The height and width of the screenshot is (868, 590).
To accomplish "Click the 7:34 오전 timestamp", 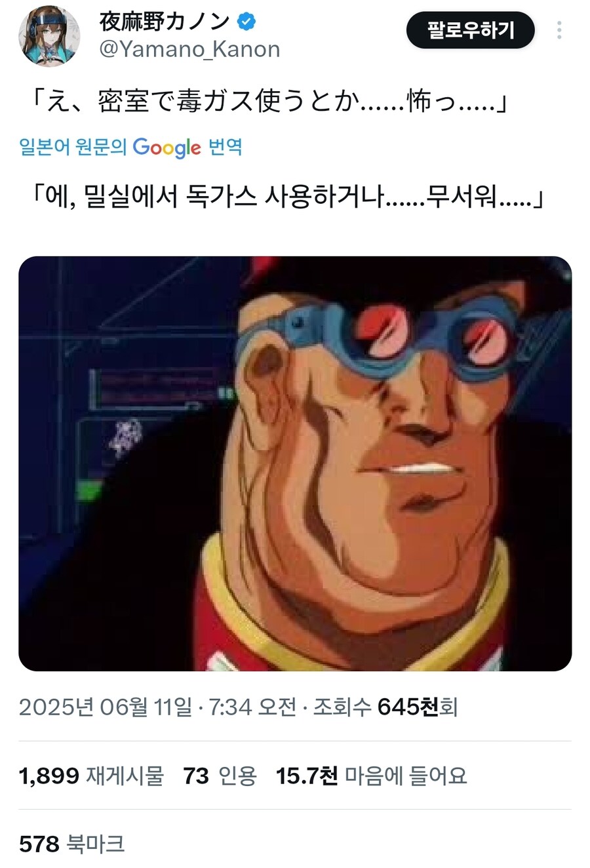I will tap(252, 707).
